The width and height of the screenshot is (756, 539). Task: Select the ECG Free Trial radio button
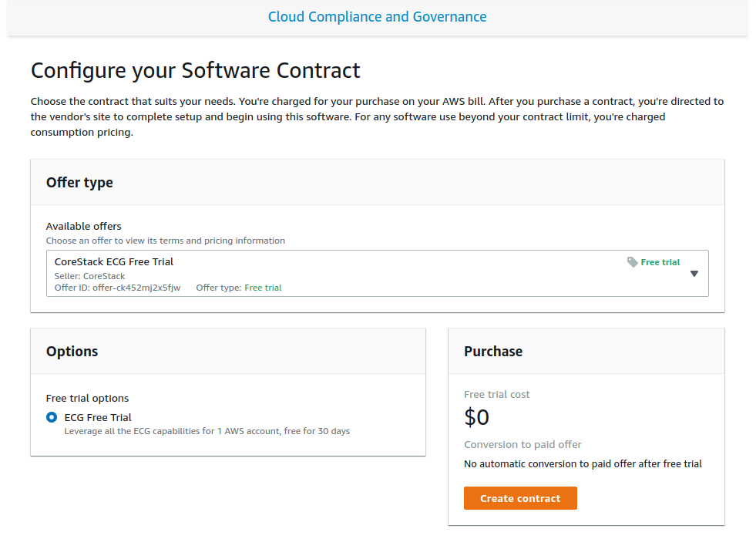click(52, 417)
